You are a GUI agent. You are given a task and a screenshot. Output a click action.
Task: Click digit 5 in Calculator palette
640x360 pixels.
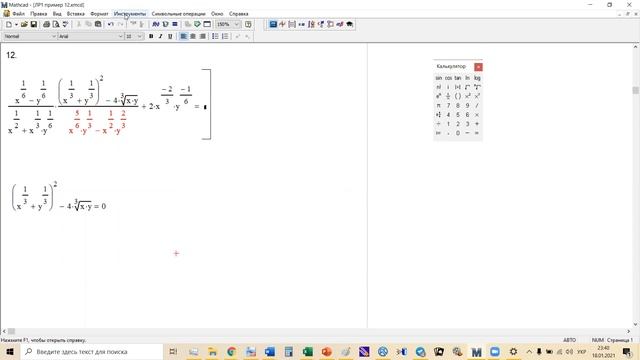point(458,115)
